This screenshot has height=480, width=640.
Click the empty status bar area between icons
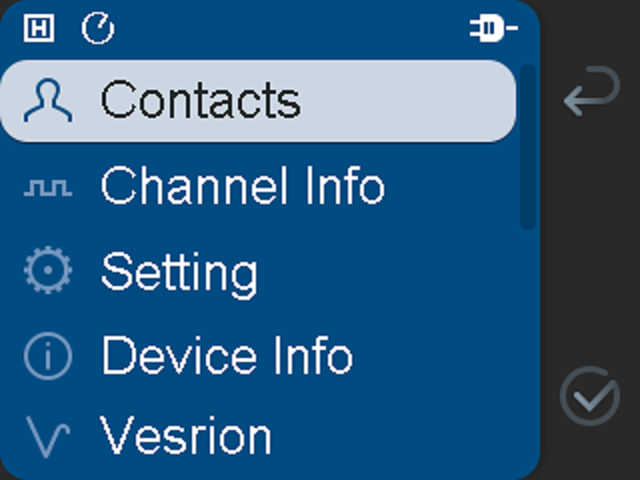point(290,29)
